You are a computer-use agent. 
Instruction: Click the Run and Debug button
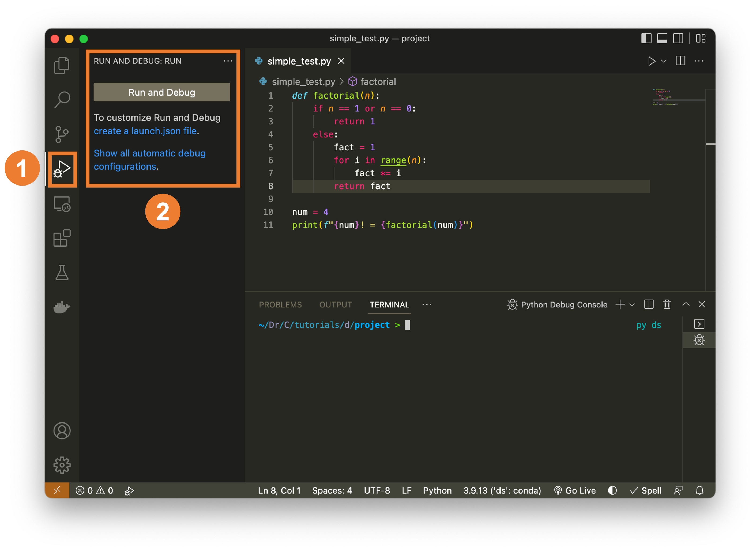pyautogui.click(x=162, y=92)
